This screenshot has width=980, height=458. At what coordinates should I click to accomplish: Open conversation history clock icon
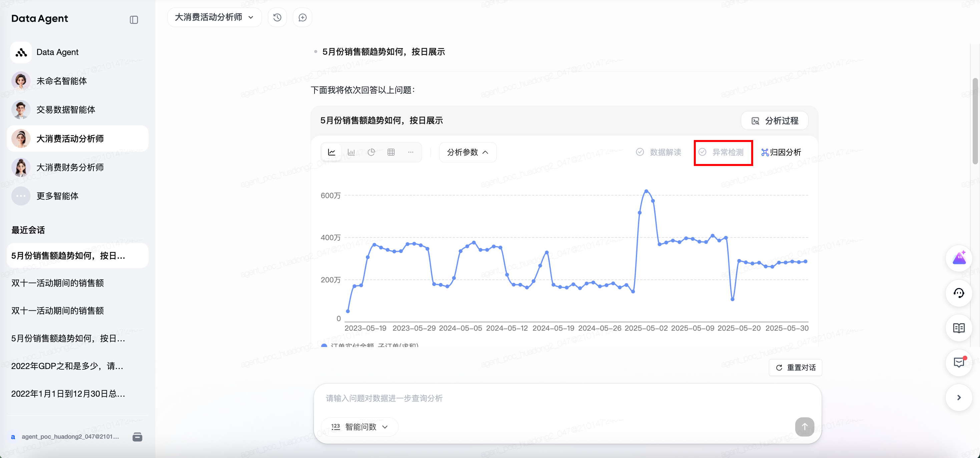(277, 17)
